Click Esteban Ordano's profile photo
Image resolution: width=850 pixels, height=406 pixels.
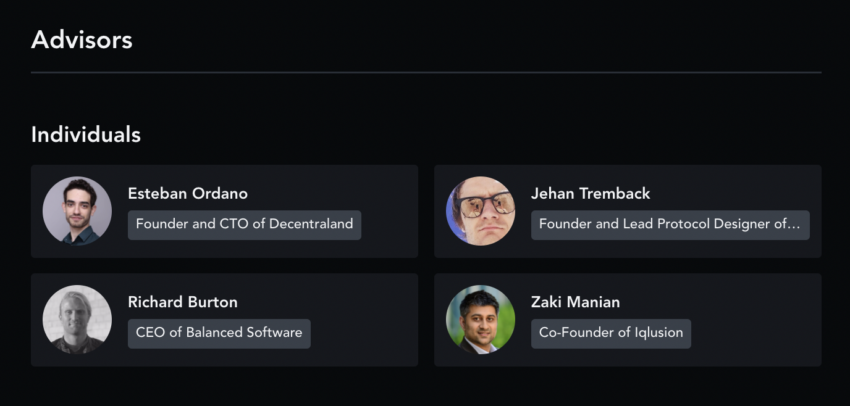coord(77,211)
